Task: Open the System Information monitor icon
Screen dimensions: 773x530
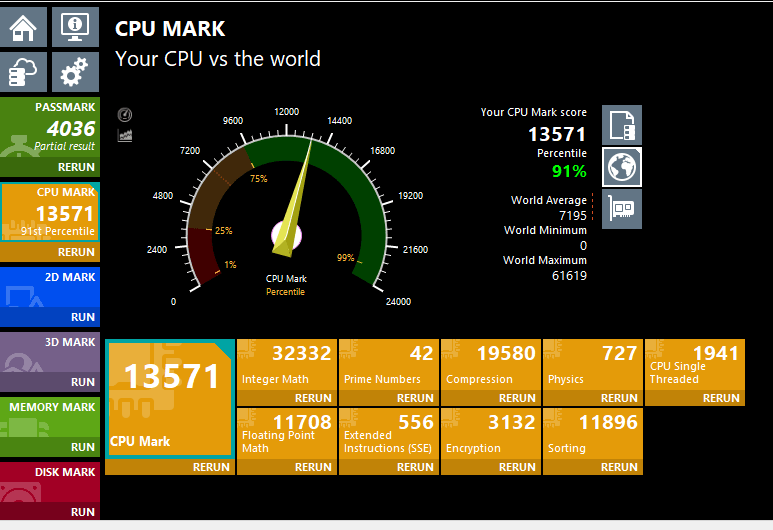Action: tap(75, 27)
